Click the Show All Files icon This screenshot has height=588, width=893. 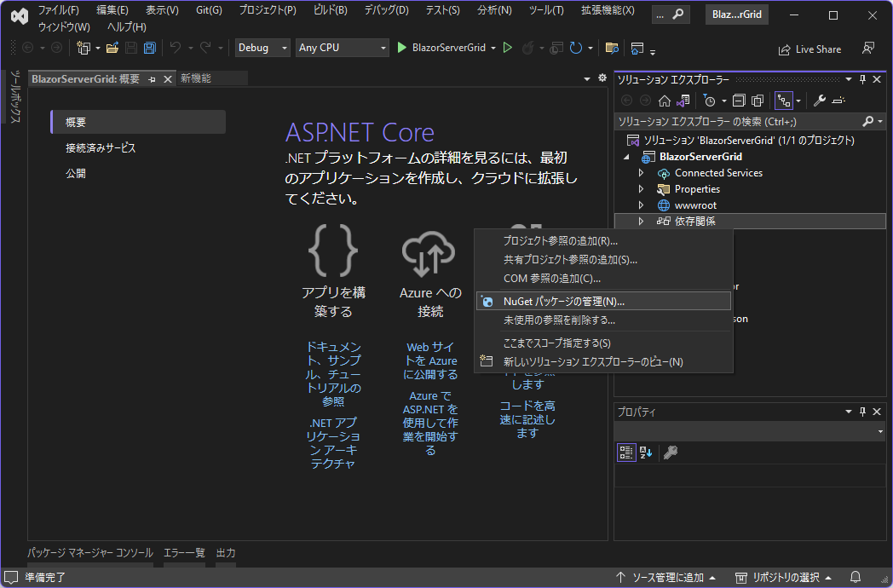click(x=758, y=101)
